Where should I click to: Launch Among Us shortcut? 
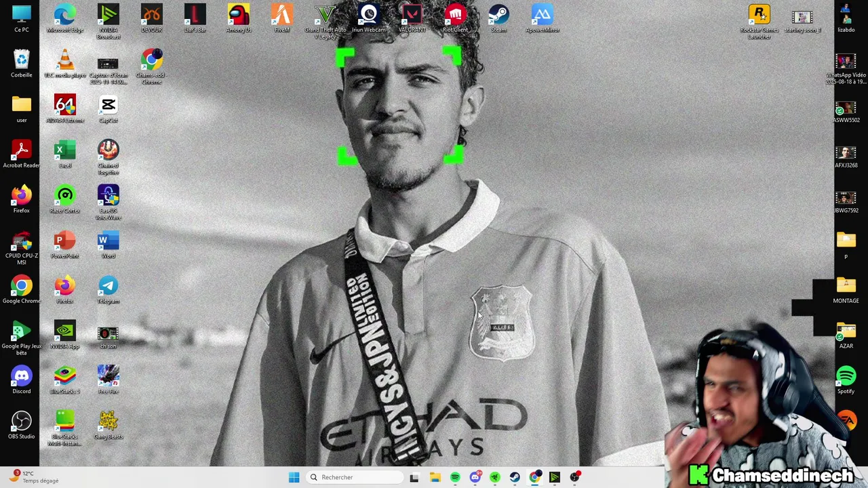tap(239, 18)
